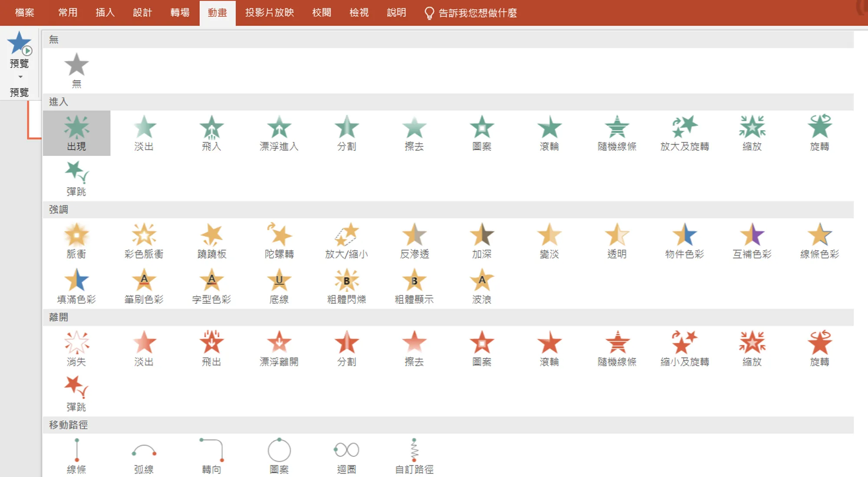Select the green 彈跳 entrance effect

(76, 178)
